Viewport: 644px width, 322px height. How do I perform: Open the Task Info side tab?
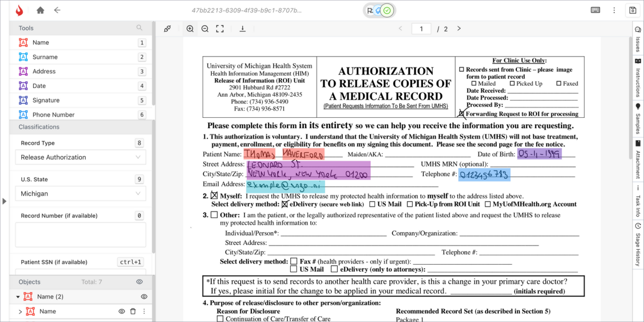[x=638, y=201]
